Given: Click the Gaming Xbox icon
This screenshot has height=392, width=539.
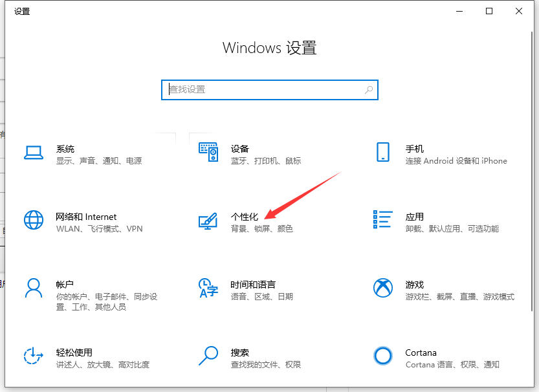Looking at the screenshot, I should click(x=382, y=288).
